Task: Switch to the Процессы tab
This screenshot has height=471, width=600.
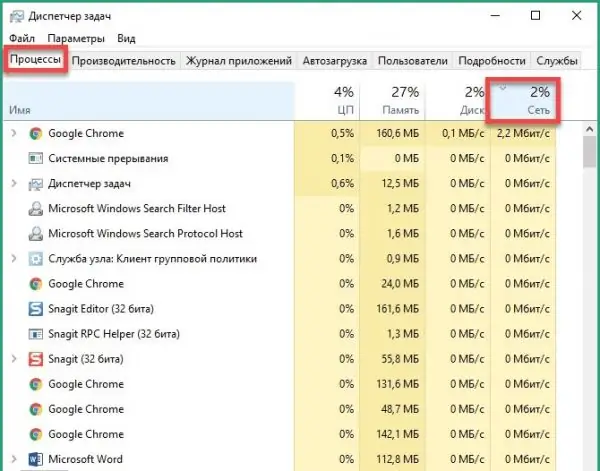Action: click(x=35, y=60)
